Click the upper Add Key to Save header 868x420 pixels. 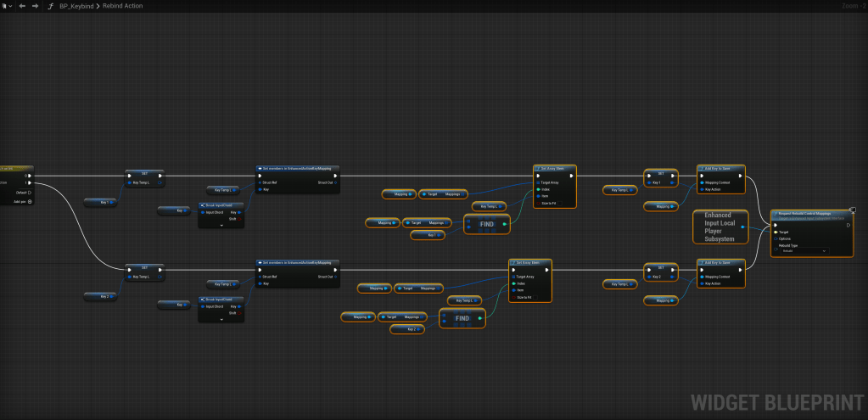[x=720, y=168]
